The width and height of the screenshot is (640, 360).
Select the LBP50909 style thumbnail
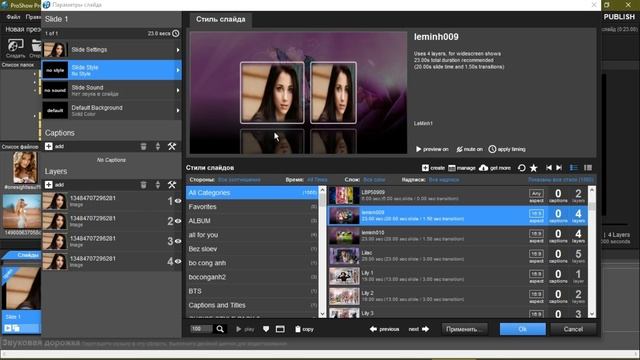coord(344,196)
